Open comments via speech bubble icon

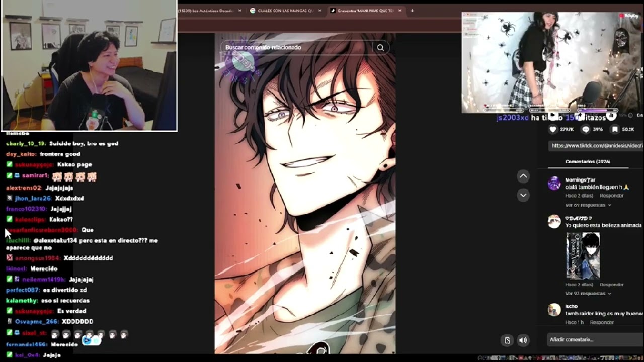pyautogui.click(x=585, y=129)
